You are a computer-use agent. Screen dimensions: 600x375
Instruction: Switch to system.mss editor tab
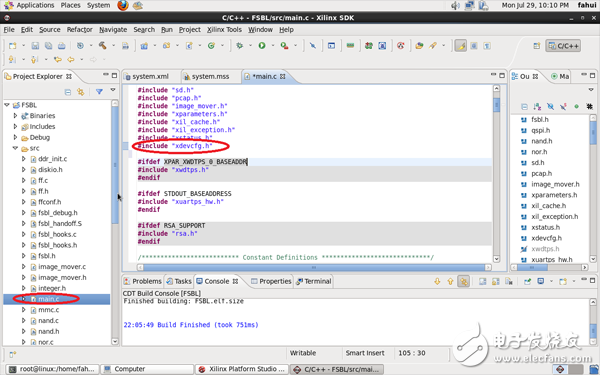pyautogui.click(x=210, y=77)
